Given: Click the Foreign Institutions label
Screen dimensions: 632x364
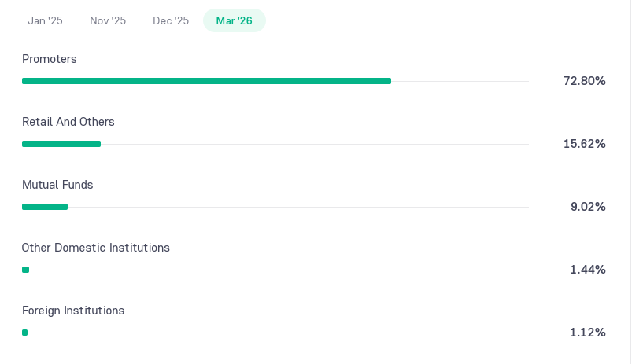Looking at the screenshot, I should tap(73, 311).
